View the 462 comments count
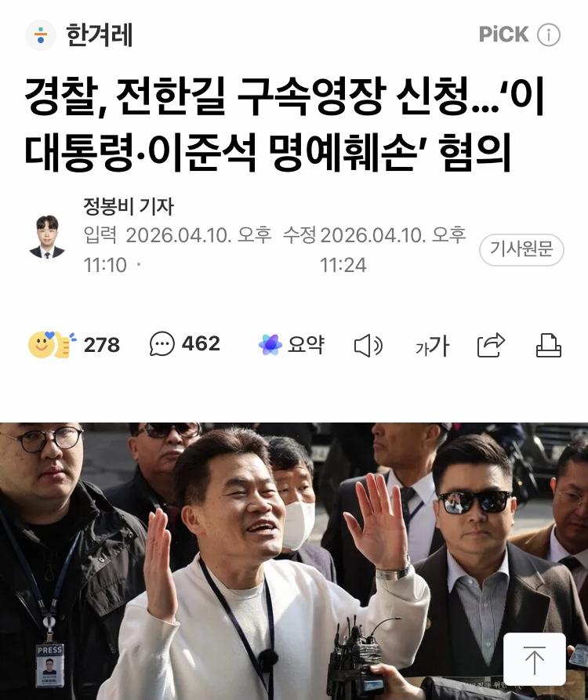Viewport: 588px width, 700px height. click(x=201, y=344)
